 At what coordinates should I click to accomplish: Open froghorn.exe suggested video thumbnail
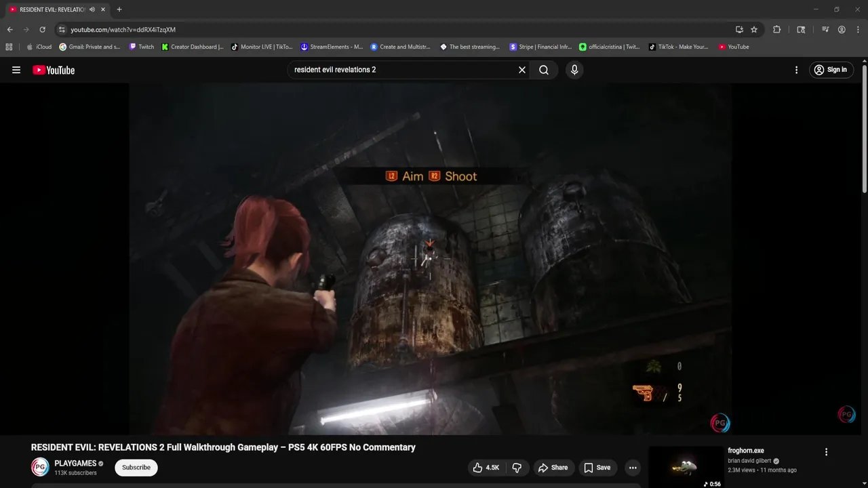[685, 467]
